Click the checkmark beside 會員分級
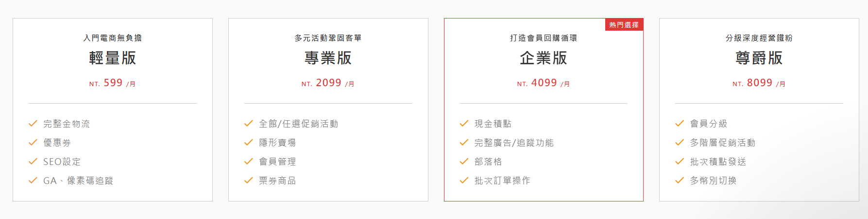 (x=680, y=124)
